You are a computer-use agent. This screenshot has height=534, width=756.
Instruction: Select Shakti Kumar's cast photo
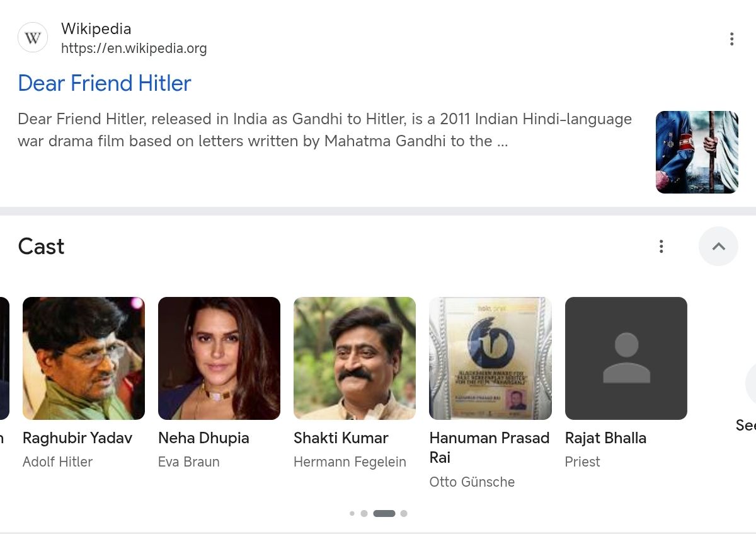point(355,358)
